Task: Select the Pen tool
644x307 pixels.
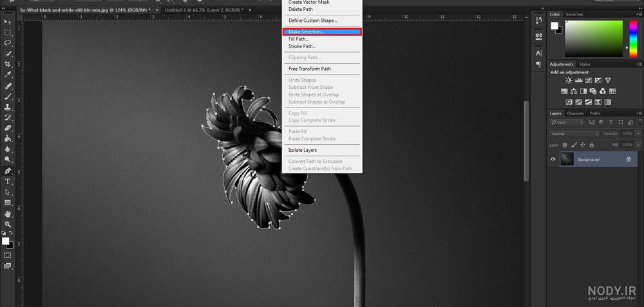Action: click(7, 171)
